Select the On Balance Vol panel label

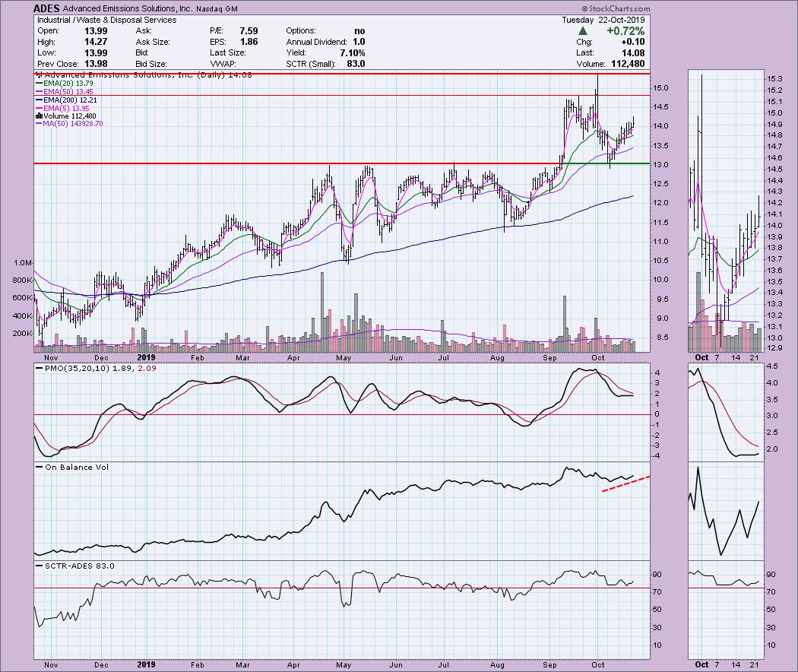click(67, 467)
